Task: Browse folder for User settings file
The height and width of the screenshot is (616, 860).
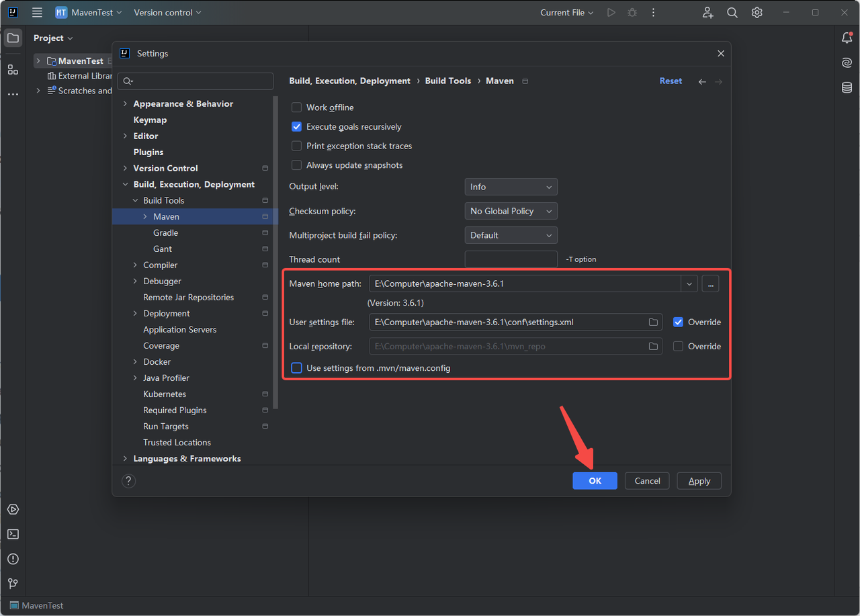Action: [x=653, y=322]
